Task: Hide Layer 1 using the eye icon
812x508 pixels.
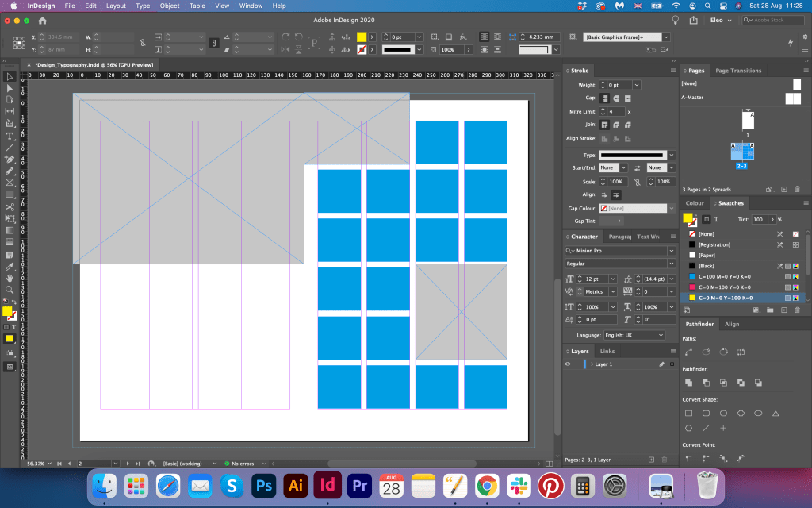Action: pos(568,364)
